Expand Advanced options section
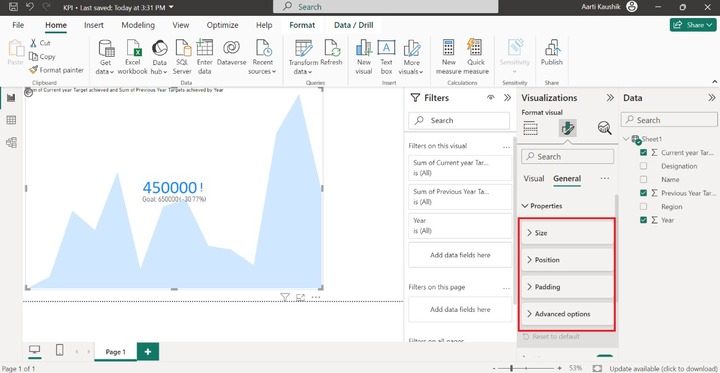Screen dimensions: 720x373 [x=567, y=314]
